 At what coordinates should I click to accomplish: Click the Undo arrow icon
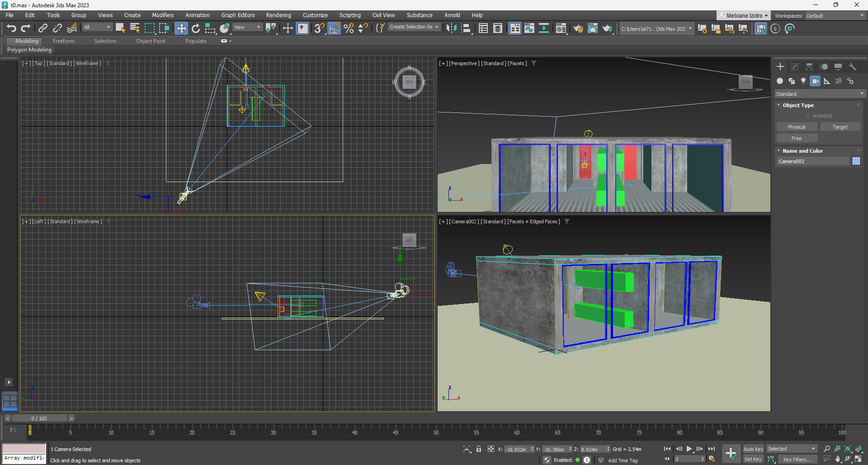pos(11,28)
